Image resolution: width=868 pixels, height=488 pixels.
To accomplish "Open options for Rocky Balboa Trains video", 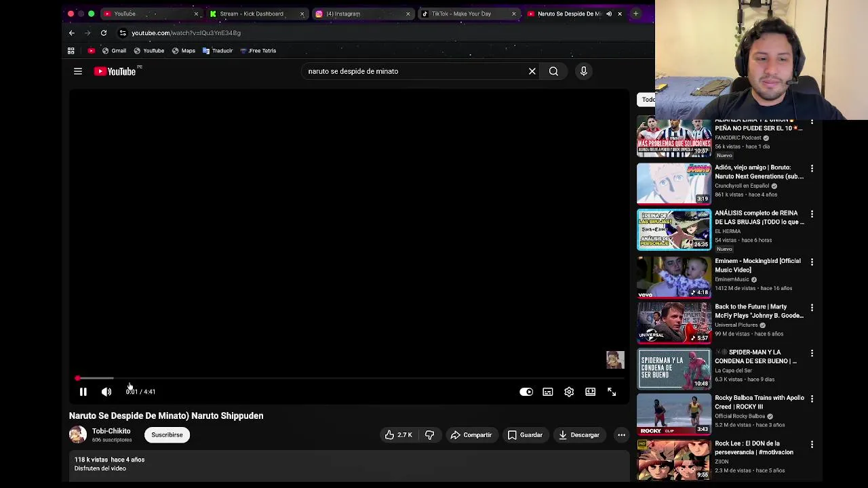I will click(x=812, y=399).
